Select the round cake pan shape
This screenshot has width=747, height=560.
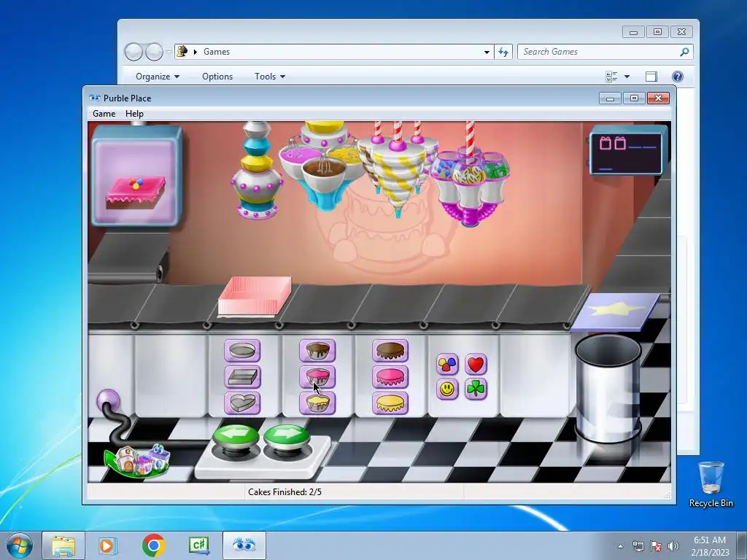242,351
